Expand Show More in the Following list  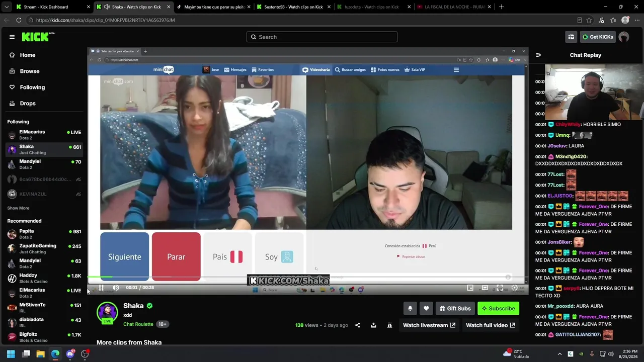click(18, 208)
